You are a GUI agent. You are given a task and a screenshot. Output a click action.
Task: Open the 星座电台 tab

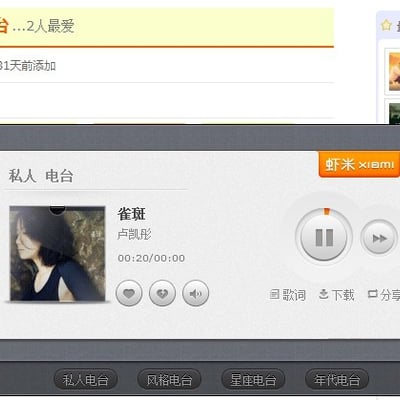click(x=253, y=379)
